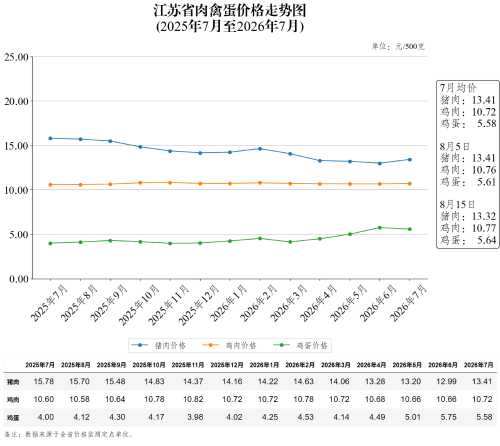Click the 鸡蛋价格 green legend marker

[x=282, y=345]
